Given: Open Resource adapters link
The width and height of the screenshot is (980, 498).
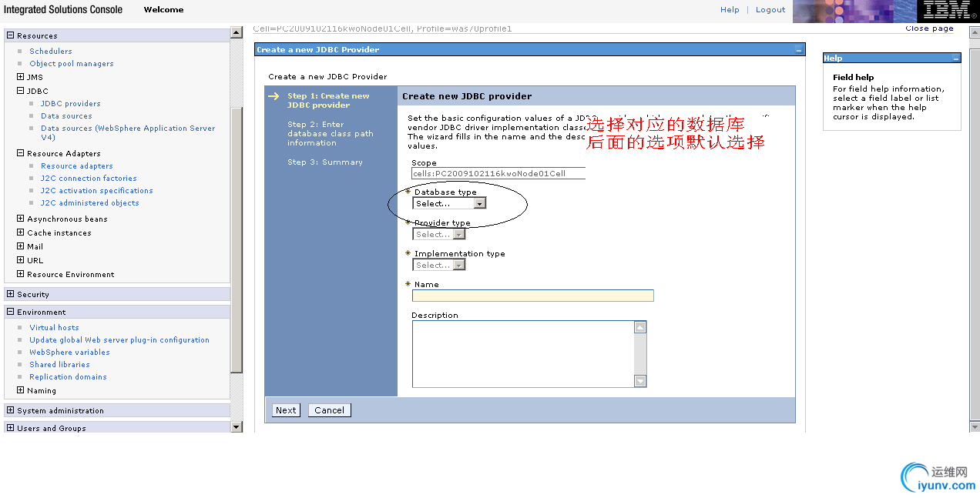Looking at the screenshot, I should coord(77,166).
